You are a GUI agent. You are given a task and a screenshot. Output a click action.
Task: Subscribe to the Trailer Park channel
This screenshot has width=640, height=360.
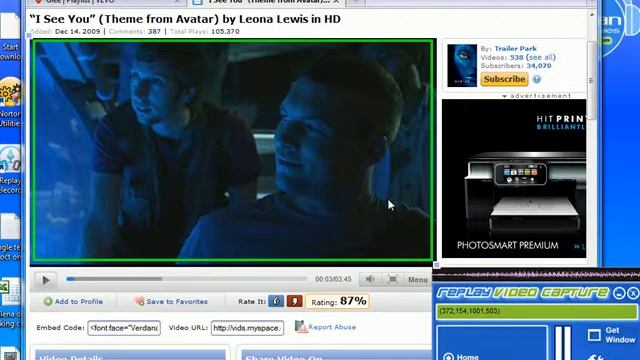click(504, 79)
